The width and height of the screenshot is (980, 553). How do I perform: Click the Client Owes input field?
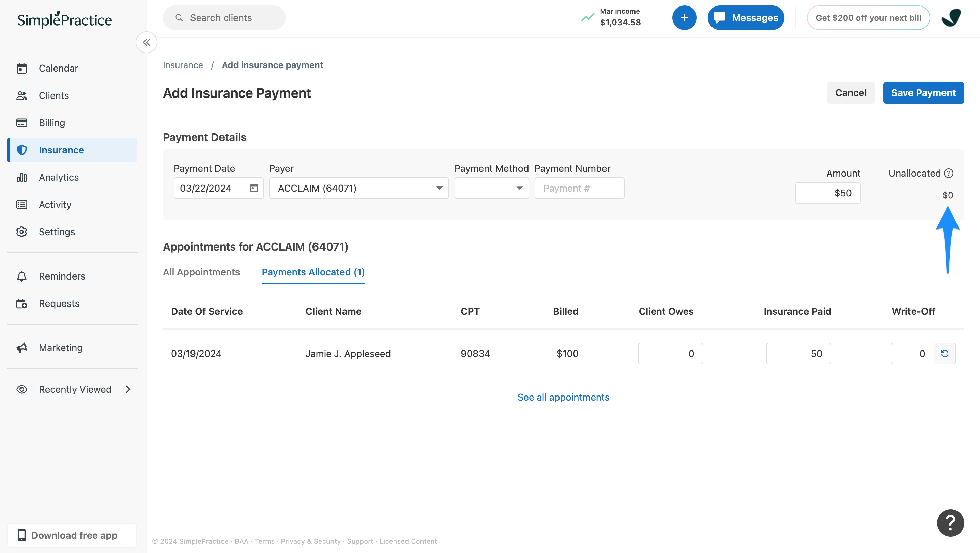670,354
